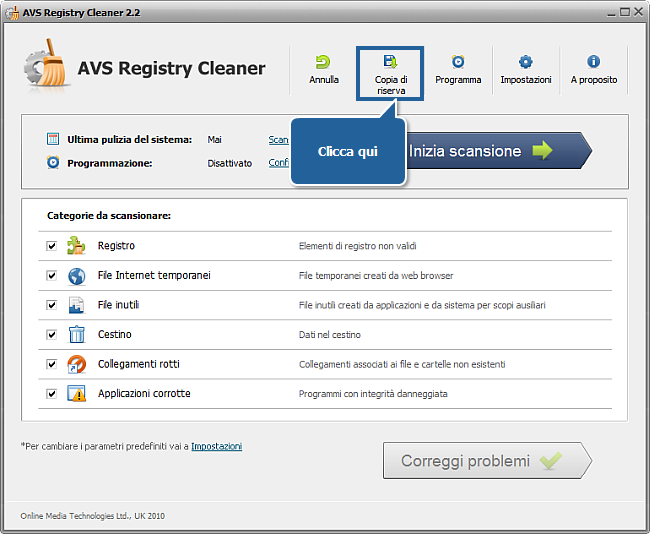
Task: Toggle the Cestino checkbox
Action: click(51, 334)
